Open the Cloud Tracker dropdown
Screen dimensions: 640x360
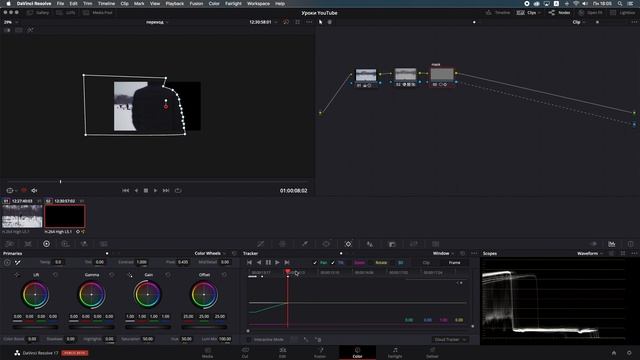(449, 340)
